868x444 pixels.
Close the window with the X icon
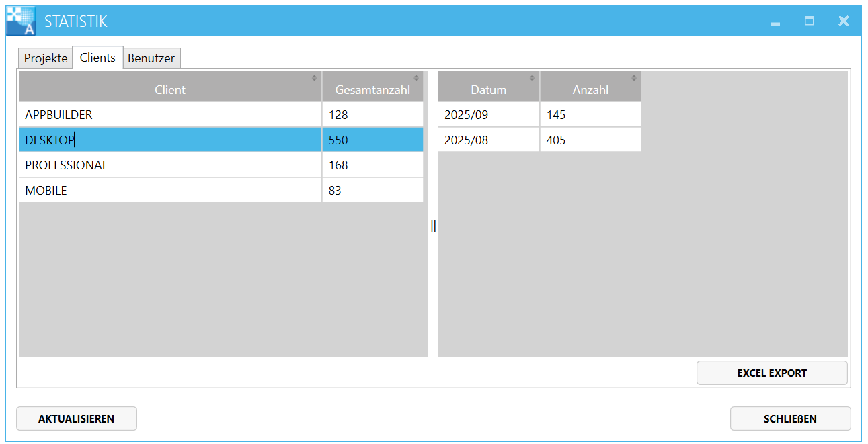pyautogui.click(x=844, y=21)
